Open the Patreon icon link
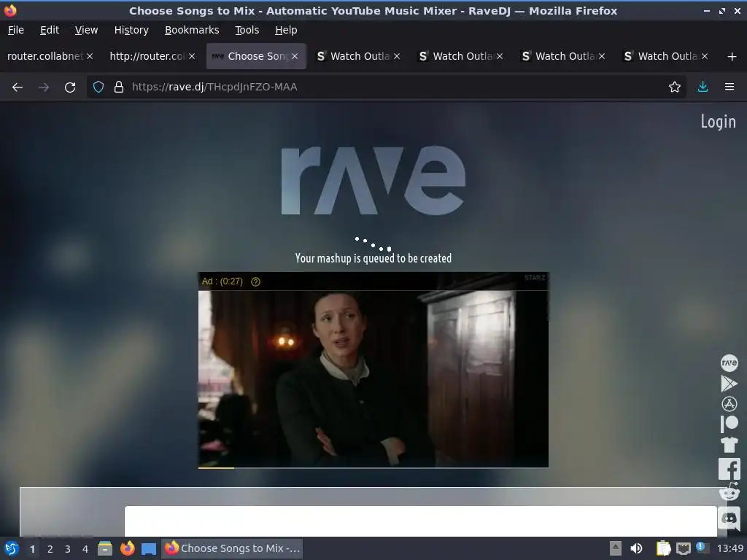 [729, 424]
